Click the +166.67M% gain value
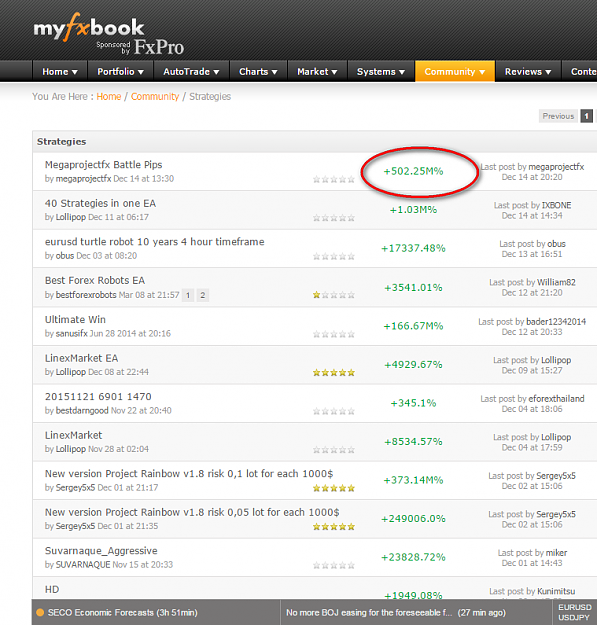The image size is (597, 625). coord(413,326)
